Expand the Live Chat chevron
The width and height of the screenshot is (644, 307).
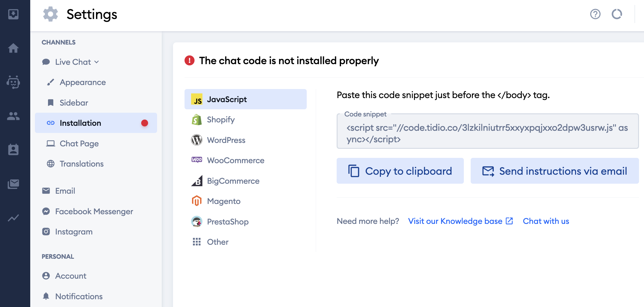tap(97, 62)
